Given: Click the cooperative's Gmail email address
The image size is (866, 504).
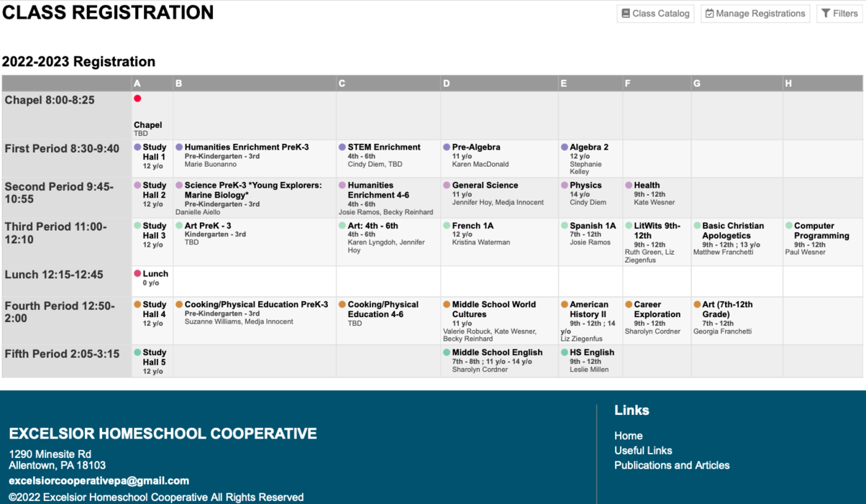Looking at the screenshot, I should (99, 480).
